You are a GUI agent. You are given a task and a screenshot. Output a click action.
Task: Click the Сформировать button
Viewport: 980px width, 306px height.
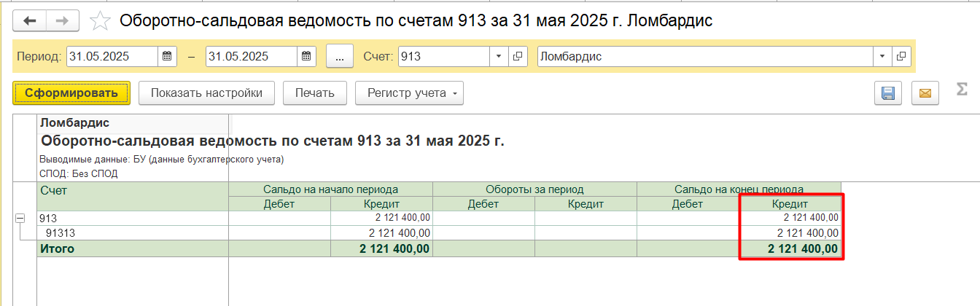pos(71,93)
